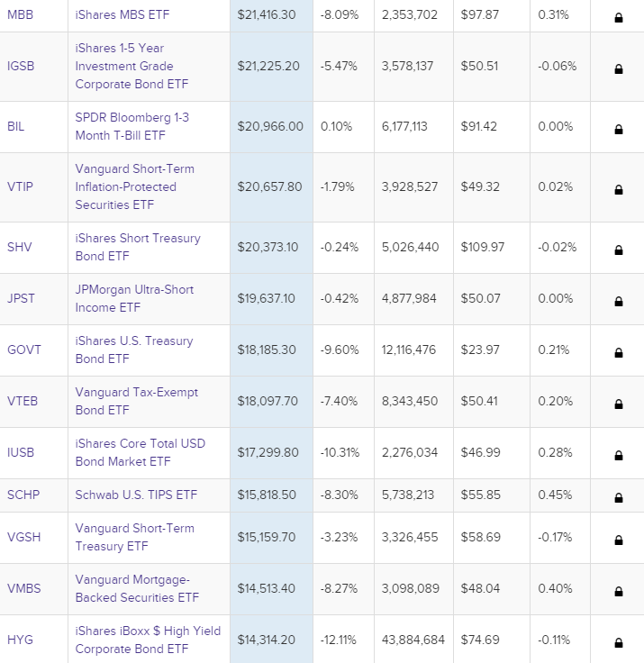
Task: Select the 0.45% change value
Action: click(x=555, y=495)
